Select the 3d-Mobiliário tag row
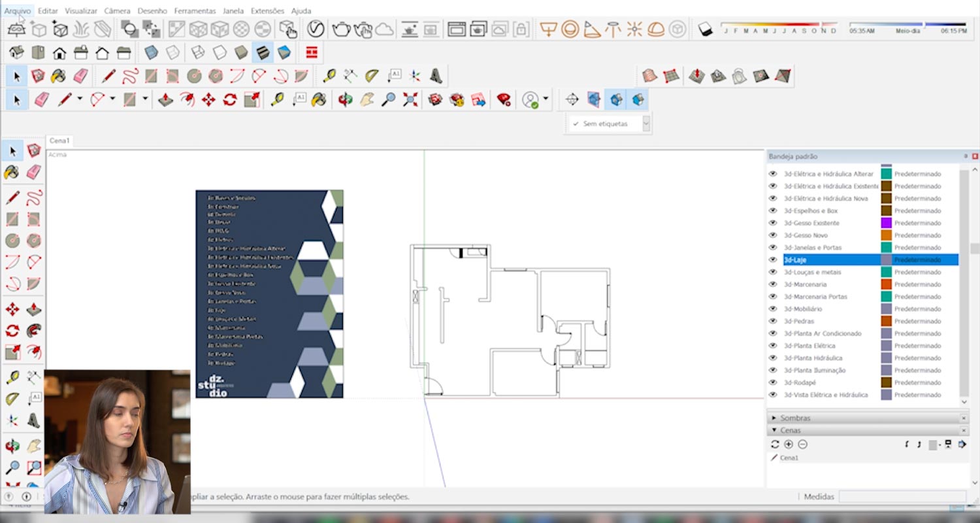This screenshot has height=523, width=980. pyautogui.click(x=803, y=309)
